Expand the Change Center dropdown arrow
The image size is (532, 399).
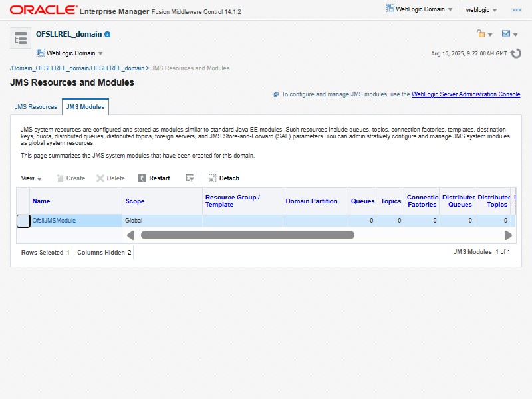click(490, 35)
